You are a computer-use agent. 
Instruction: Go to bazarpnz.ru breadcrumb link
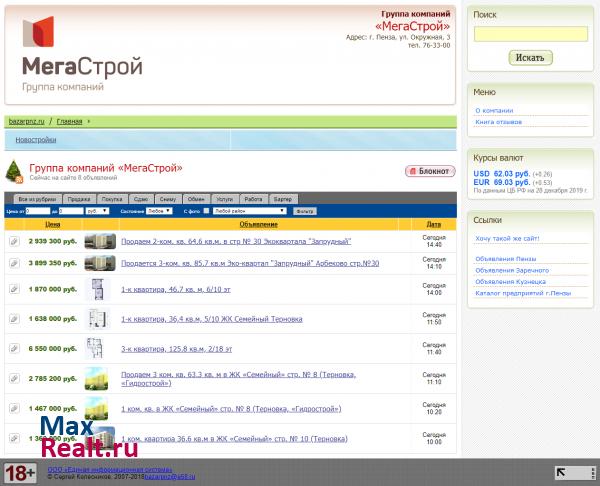26,121
